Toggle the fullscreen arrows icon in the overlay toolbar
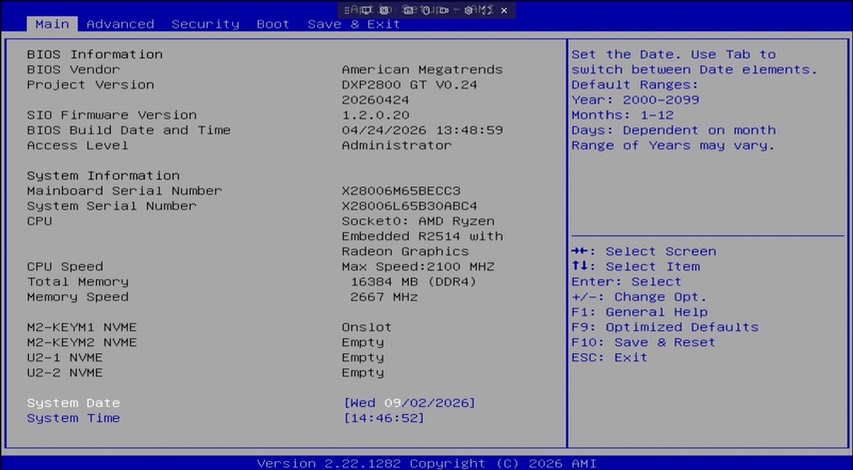 [487, 10]
